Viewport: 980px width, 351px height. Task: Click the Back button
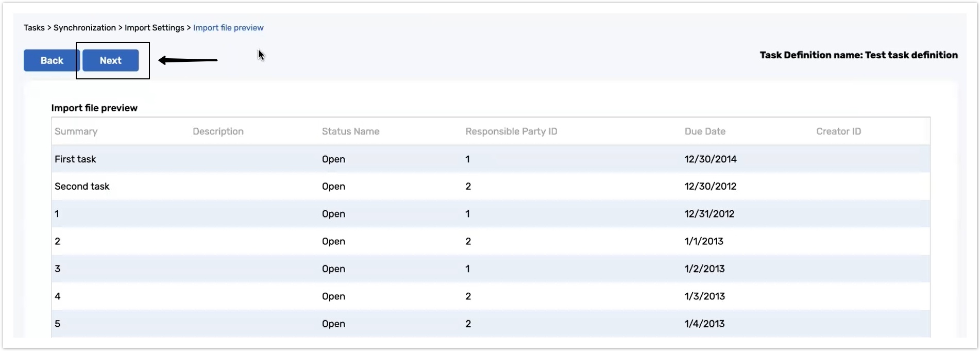(x=51, y=61)
